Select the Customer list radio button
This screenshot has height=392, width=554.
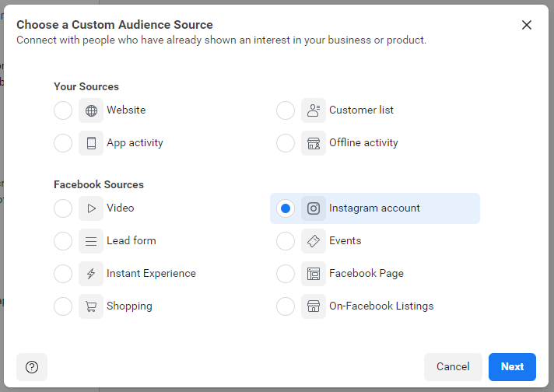286,110
